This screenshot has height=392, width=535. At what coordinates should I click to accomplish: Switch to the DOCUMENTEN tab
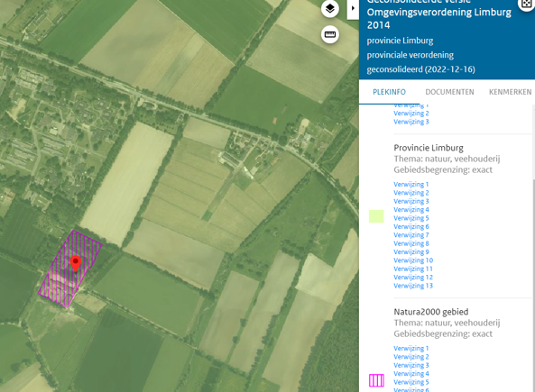449,92
